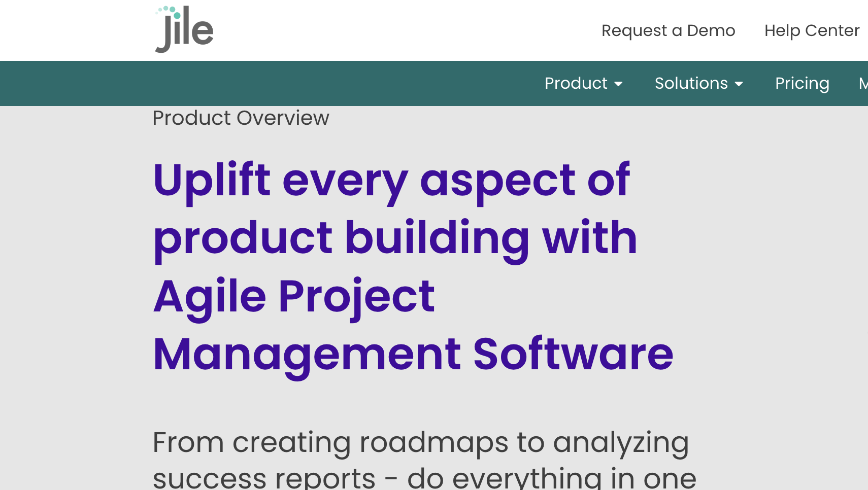This screenshot has height=490, width=868.
Task: Click the 'product building with' heading line
Action: click(395, 238)
